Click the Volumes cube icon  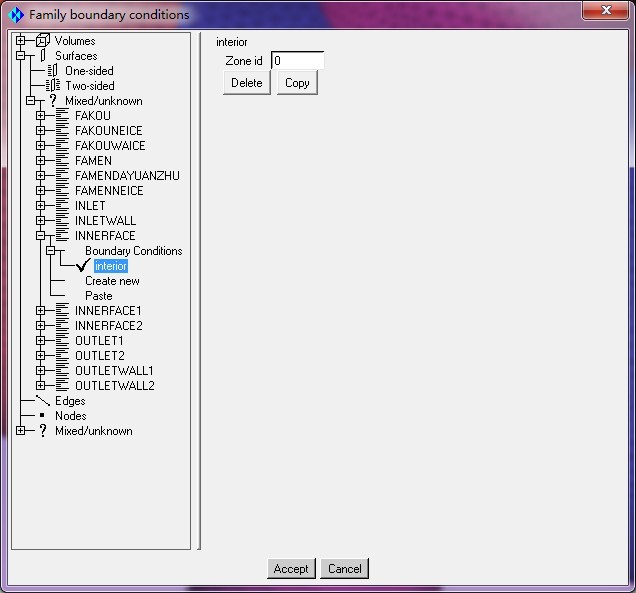pyautogui.click(x=42, y=41)
